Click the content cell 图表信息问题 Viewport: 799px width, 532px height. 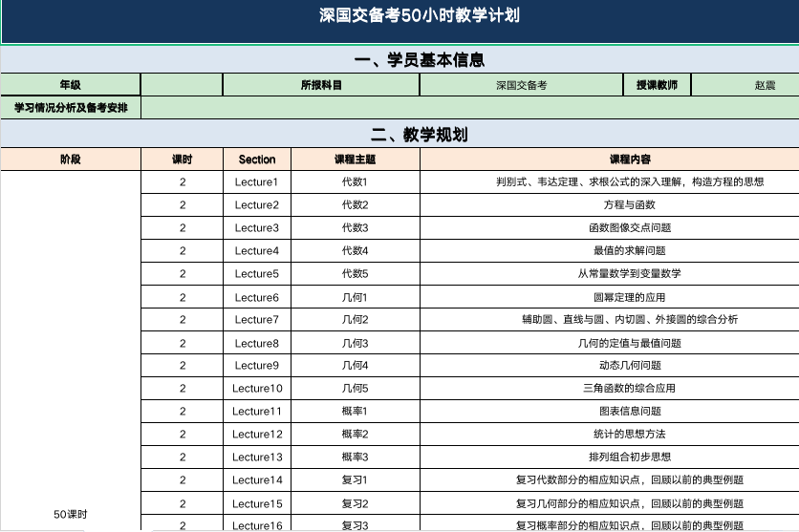click(610, 411)
